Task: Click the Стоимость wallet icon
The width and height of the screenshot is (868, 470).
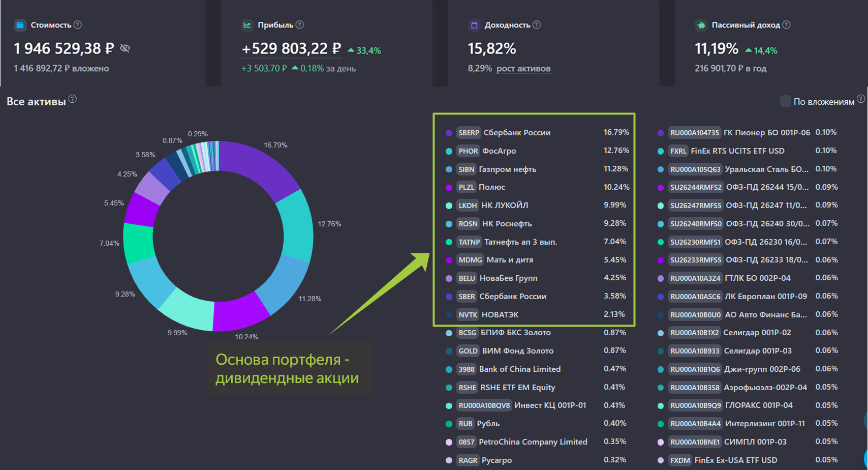Action: click(20, 25)
